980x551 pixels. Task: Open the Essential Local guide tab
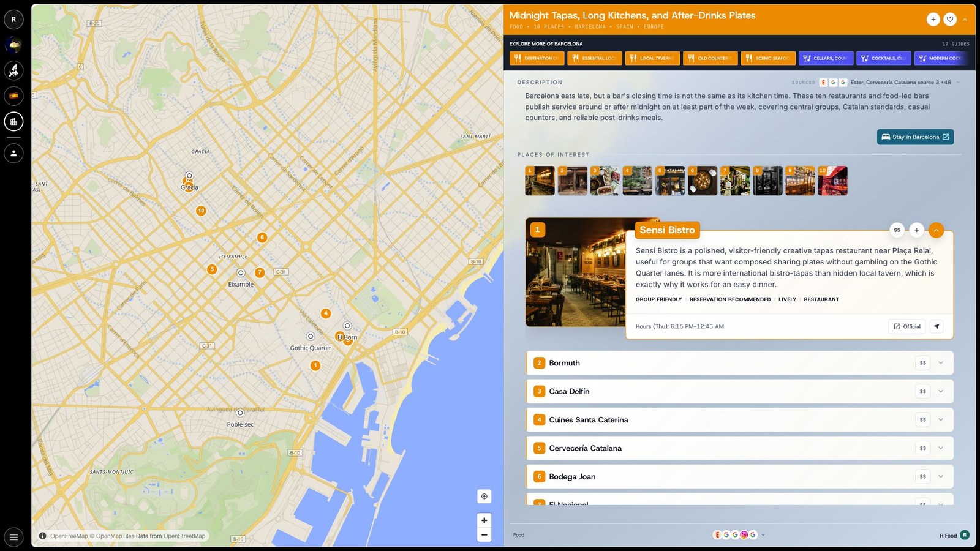click(594, 58)
